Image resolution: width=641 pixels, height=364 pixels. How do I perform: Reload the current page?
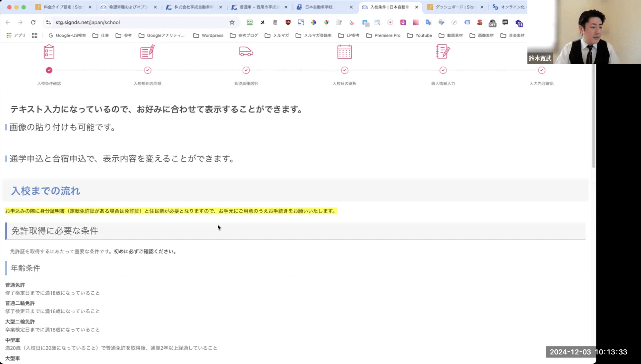33,22
